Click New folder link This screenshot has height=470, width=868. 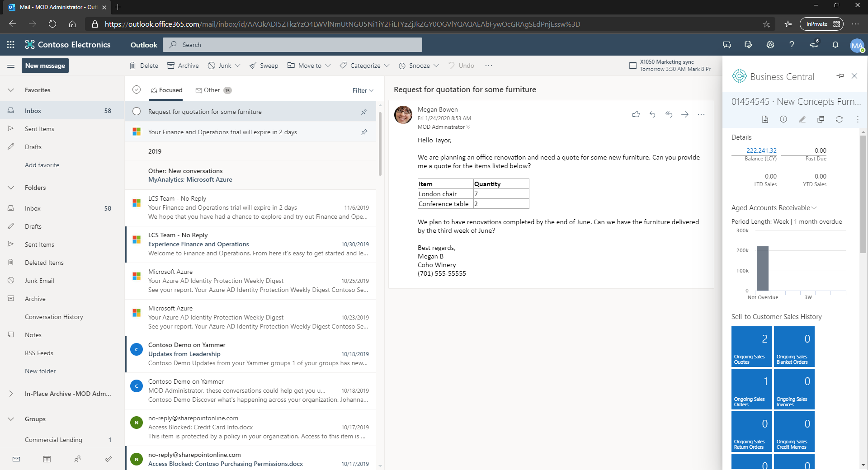[x=40, y=371]
